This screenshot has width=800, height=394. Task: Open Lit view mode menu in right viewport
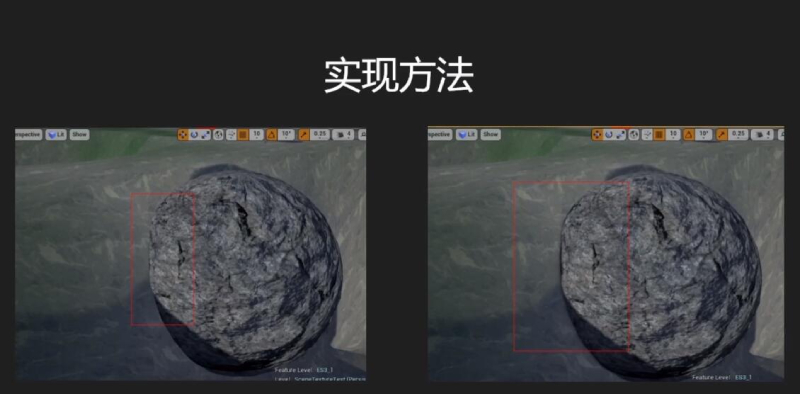[x=466, y=135]
